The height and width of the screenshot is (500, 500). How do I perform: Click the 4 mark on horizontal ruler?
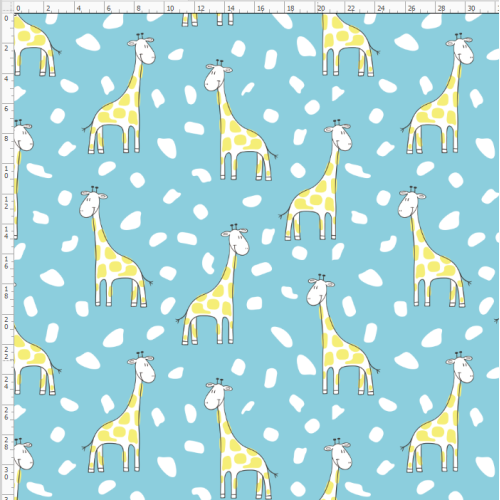coord(79,8)
